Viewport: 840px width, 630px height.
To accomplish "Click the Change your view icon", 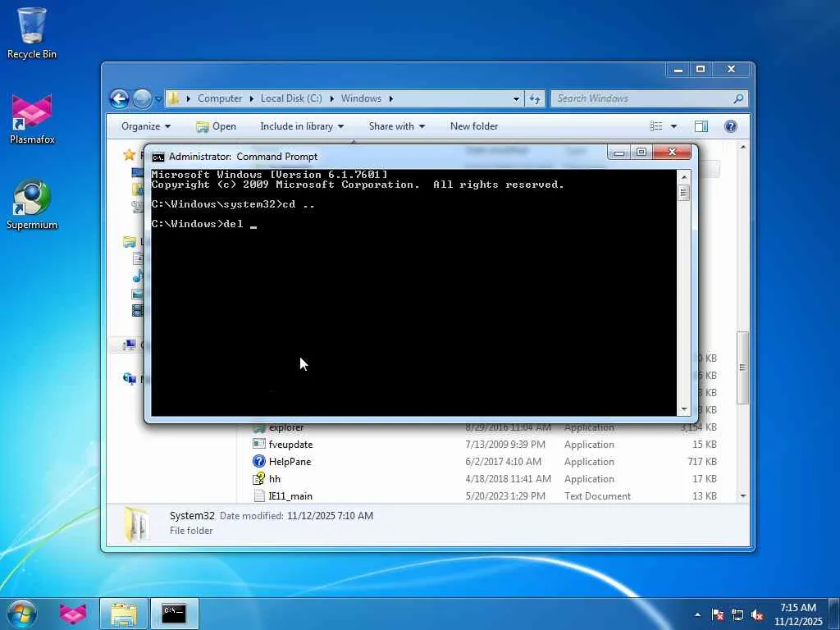I will click(656, 126).
